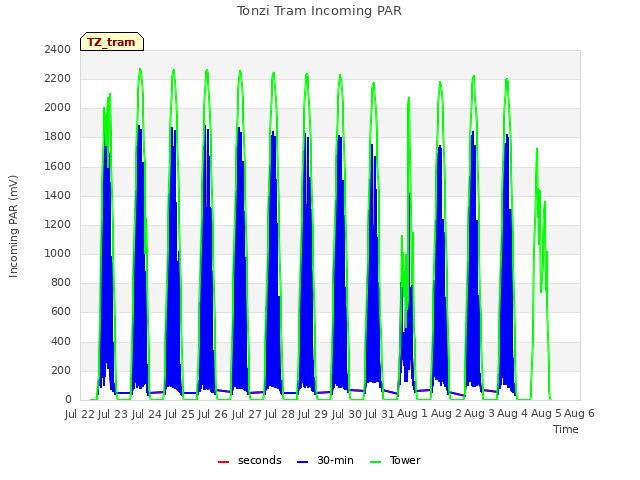Click the 'Jul 22' x-axis date label
Image resolution: width=640 pixels, height=480 pixels.
pyautogui.click(x=80, y=414)
